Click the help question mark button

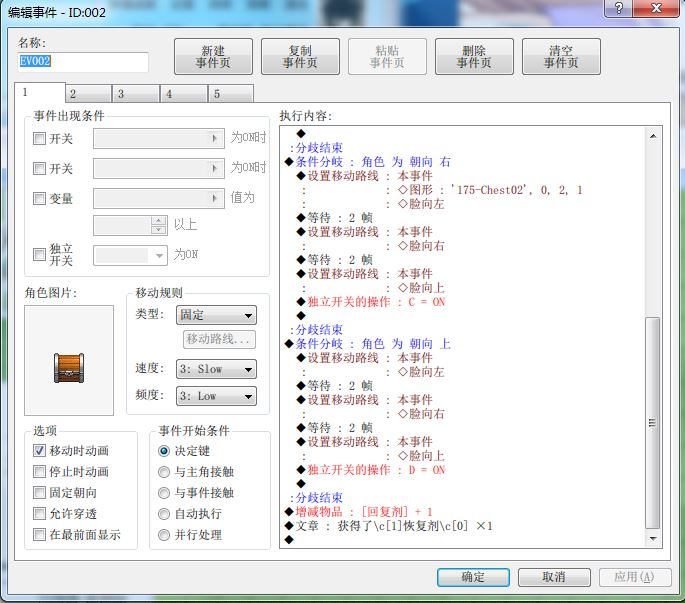(x=619, y=8)
